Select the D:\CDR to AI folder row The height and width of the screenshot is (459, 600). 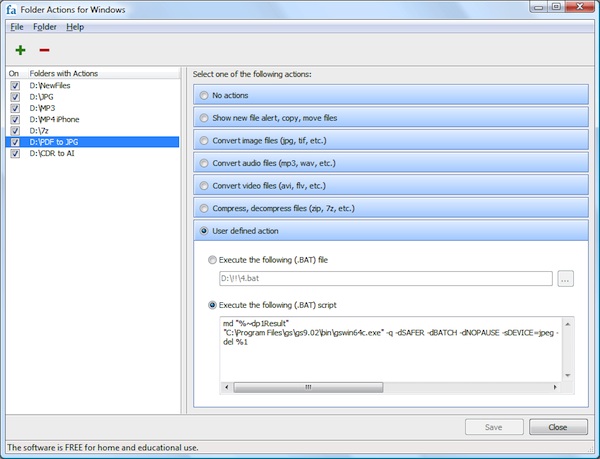point(92,153)
